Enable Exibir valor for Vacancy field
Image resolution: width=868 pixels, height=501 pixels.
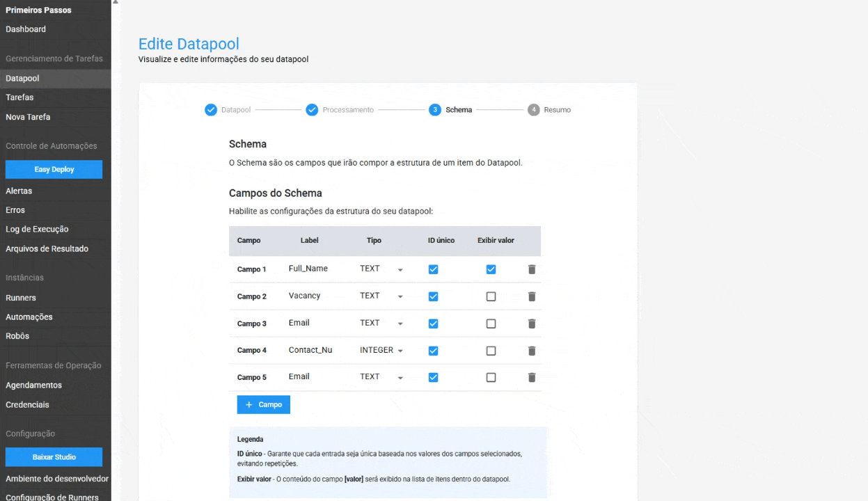click(491, 296)
